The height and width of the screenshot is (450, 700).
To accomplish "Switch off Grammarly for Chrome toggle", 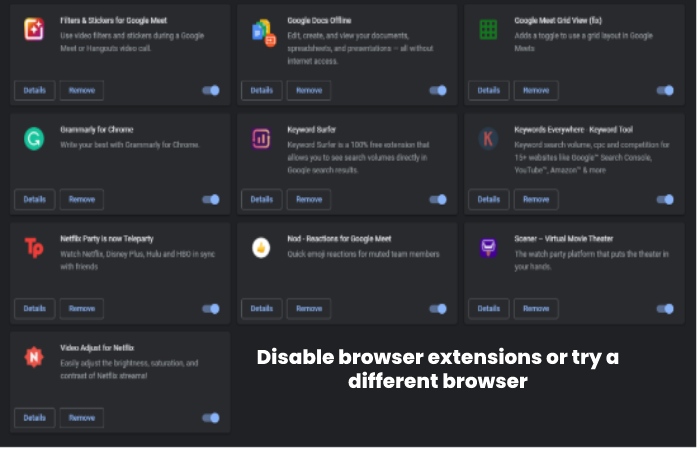I will 211,200.
